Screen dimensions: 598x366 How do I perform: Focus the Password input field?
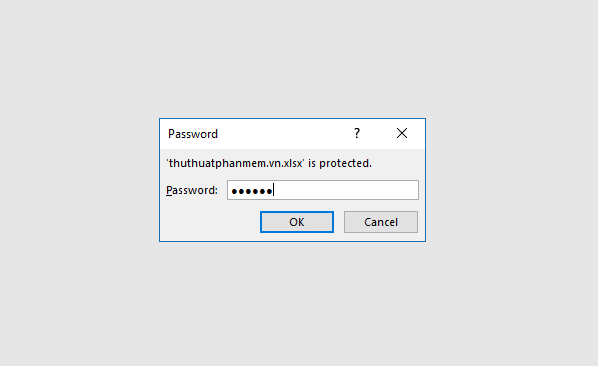coord(323,190)
